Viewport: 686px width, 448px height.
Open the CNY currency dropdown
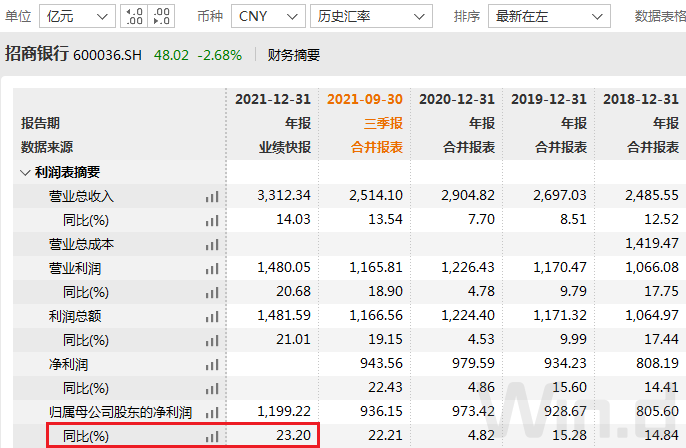click(268, 16)
